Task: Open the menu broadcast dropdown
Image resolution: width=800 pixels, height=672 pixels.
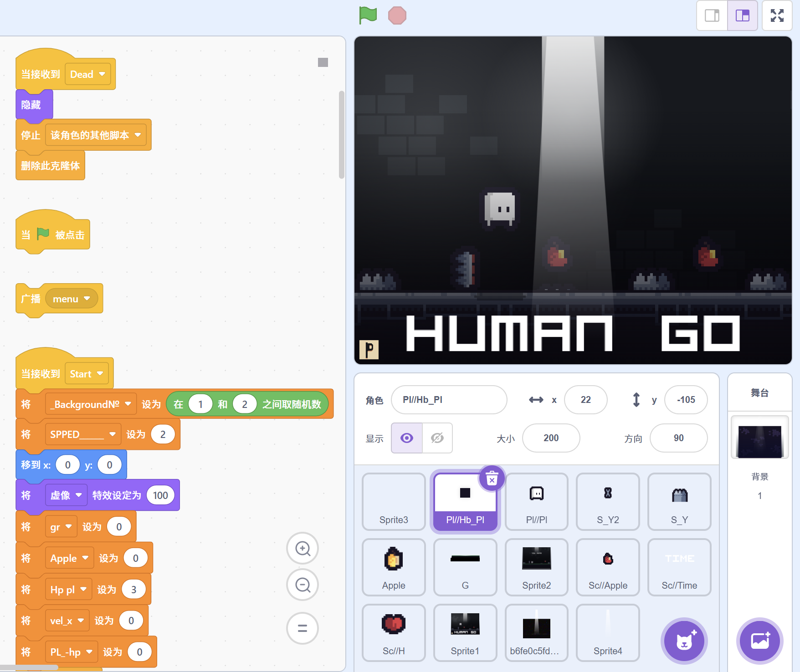Action: click(87, 299)
